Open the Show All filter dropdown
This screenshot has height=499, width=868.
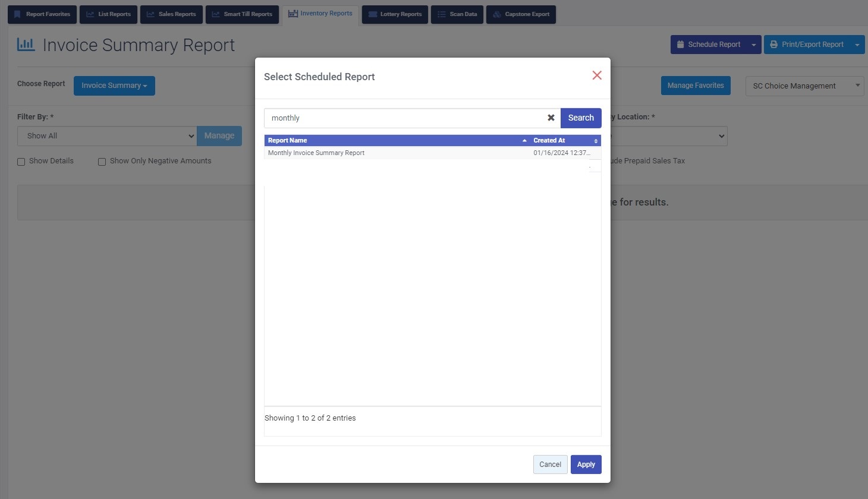point(107,136)
